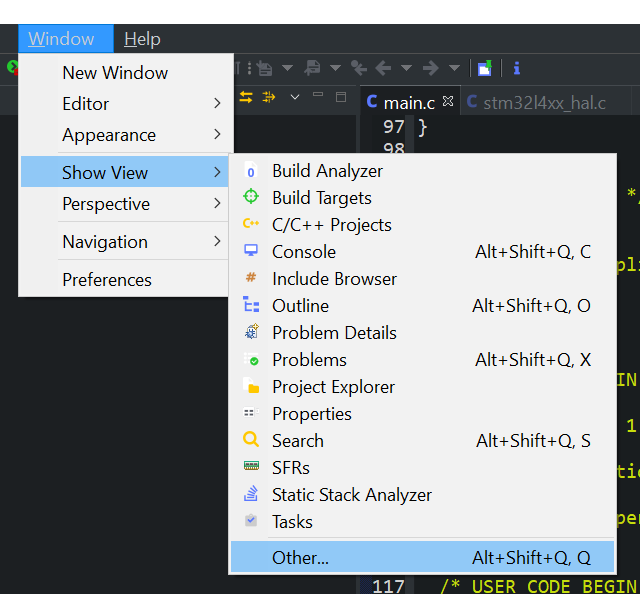Click the Problems view icon
Screen dimensions: 640x594
[x=251, y=359]
